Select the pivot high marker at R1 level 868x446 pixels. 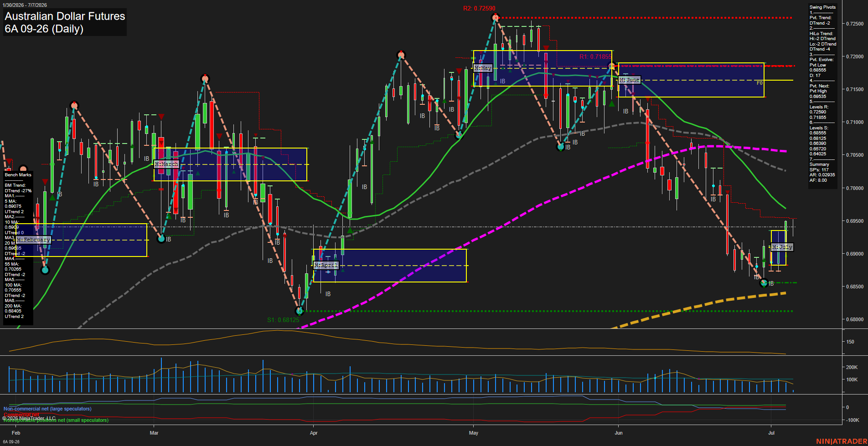point(613,66)
